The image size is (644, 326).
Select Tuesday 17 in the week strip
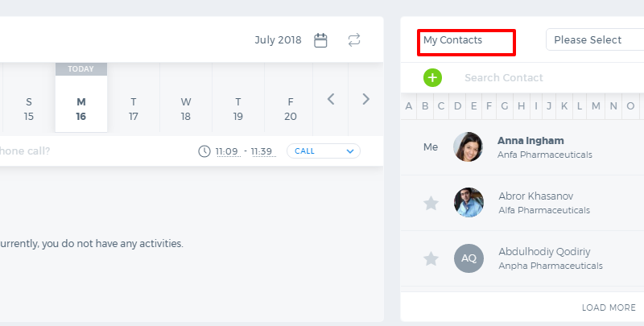[x=133, y=109]
